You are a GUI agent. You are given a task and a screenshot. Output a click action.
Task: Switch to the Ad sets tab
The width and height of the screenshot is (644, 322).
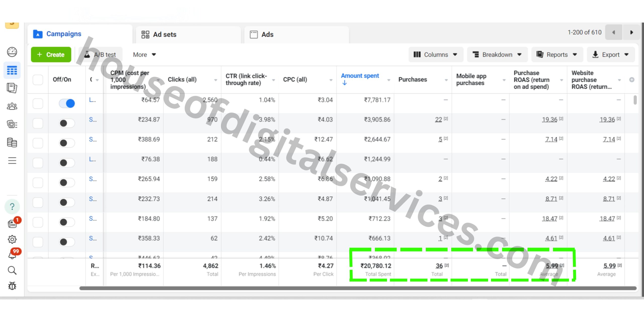(x=188, y=34)
